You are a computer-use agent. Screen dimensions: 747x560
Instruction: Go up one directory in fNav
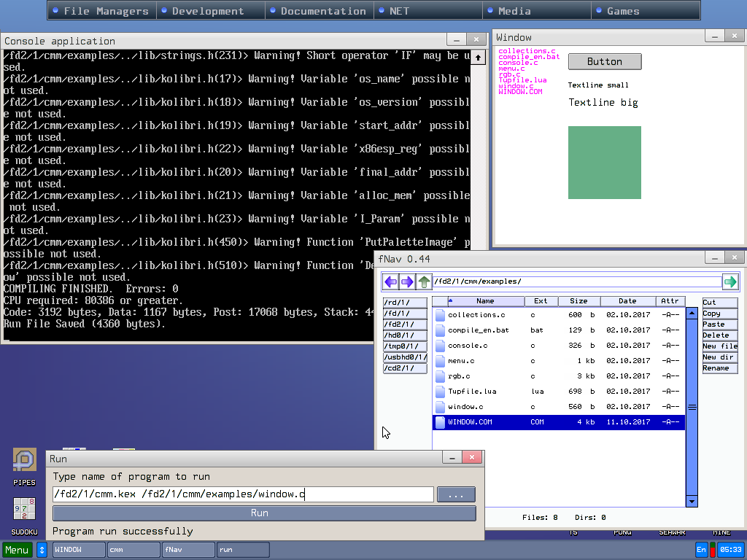click(424, 281)
